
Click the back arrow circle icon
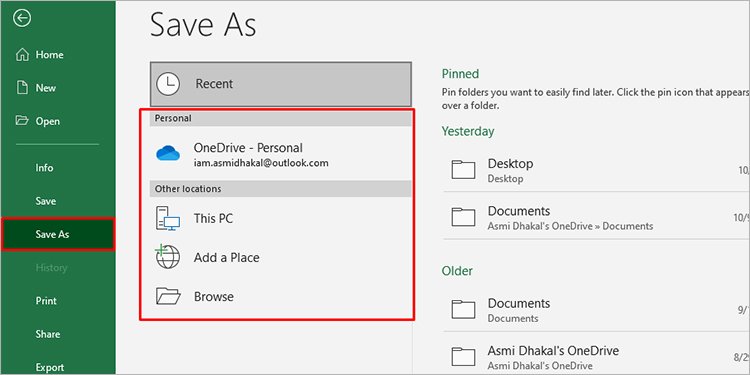(x=22, y=18)
